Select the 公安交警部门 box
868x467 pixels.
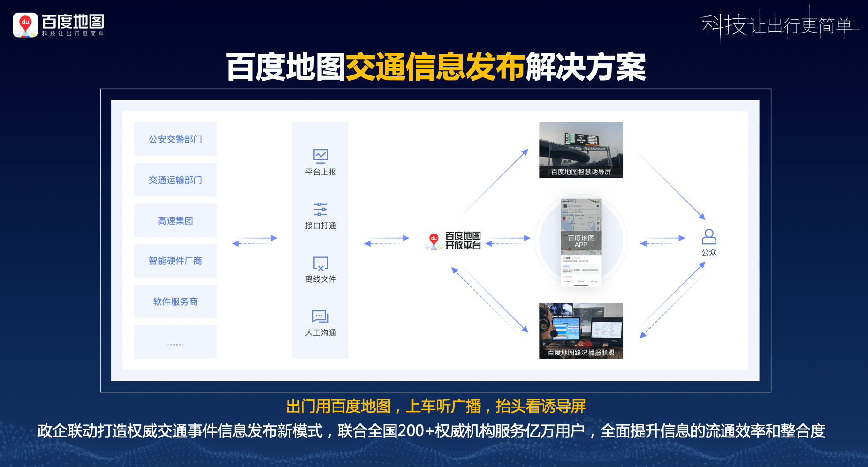175,138
